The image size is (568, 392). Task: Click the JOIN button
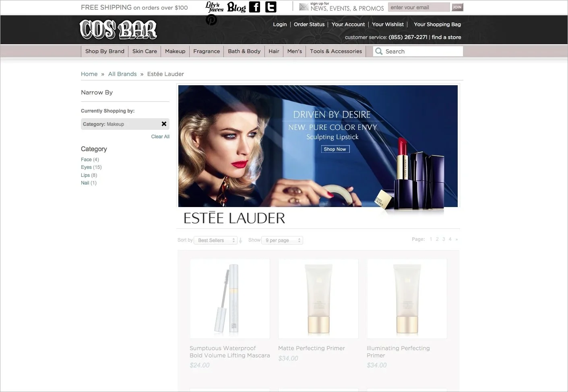coord(457,7)
